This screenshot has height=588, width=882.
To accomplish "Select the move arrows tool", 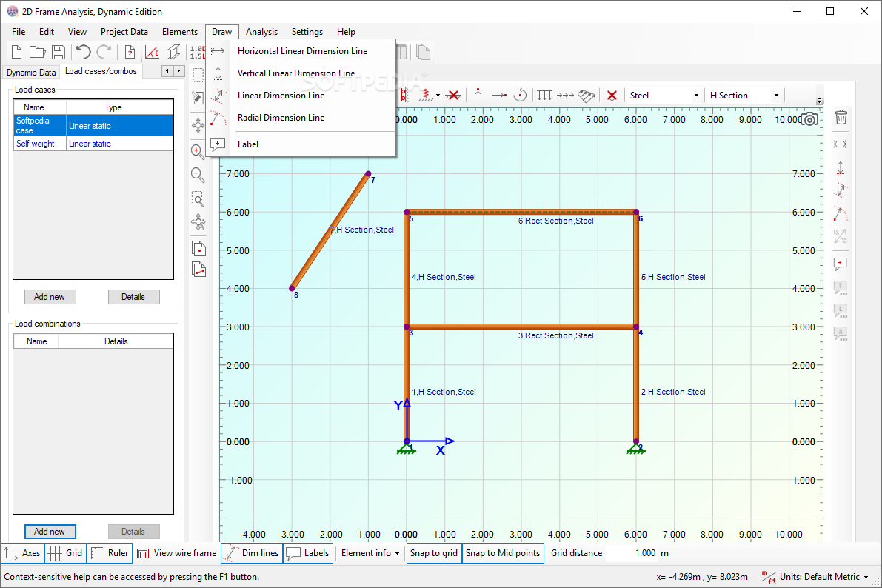I will [x=198, y=125].
